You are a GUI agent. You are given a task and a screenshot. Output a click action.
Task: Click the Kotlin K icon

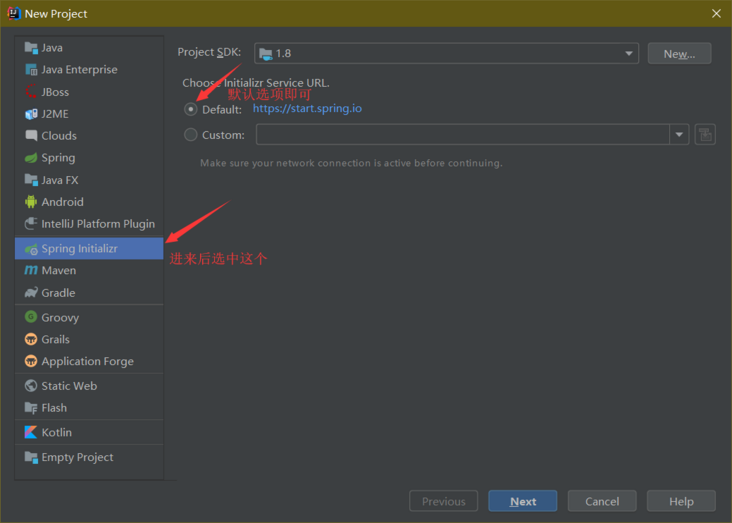(31, 432)
